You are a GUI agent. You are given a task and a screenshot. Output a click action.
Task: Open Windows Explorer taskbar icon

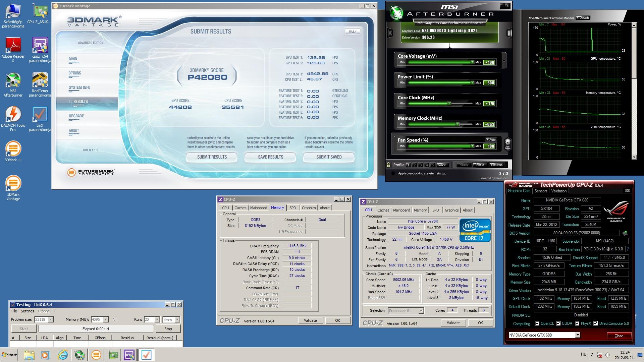click(29, 355)
